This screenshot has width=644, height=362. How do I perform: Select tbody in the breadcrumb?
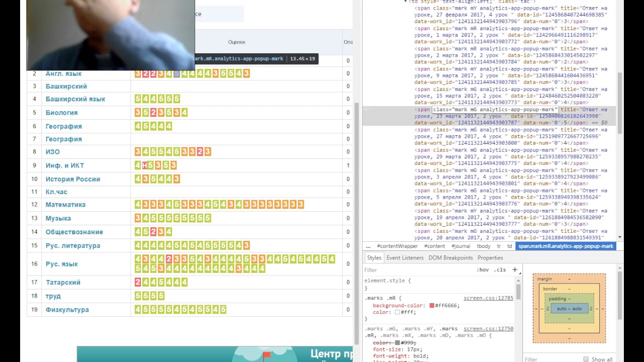tap(484, 246)
